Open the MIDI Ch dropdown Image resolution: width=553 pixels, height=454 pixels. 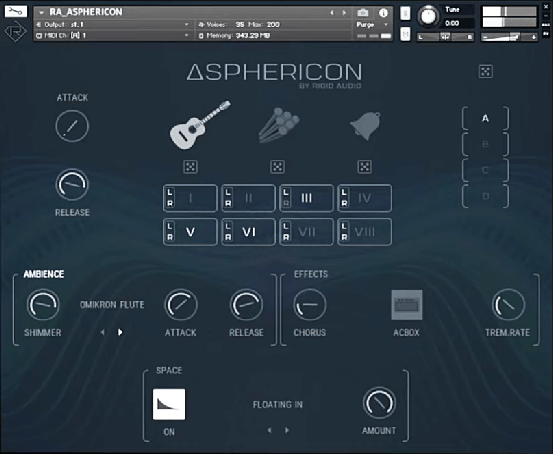coord(113,35)
